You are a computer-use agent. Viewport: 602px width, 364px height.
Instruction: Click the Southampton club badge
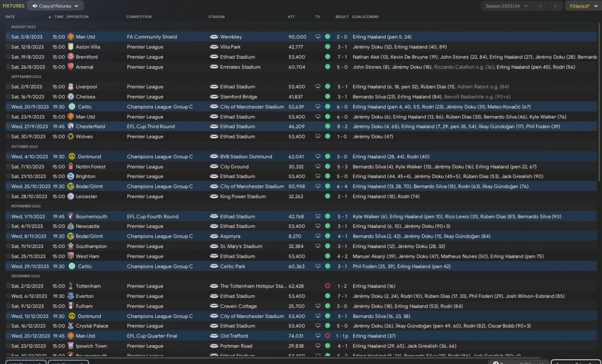point(71,246)
